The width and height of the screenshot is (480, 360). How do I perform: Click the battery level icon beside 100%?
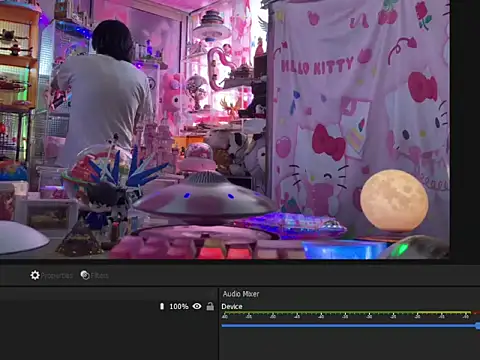click(x=162, y=306)
